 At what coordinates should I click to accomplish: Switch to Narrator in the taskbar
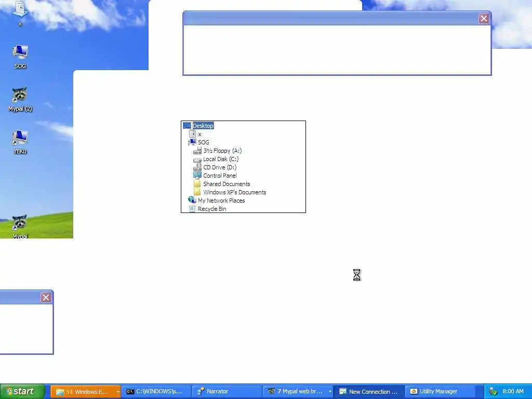tap(228, 392)
